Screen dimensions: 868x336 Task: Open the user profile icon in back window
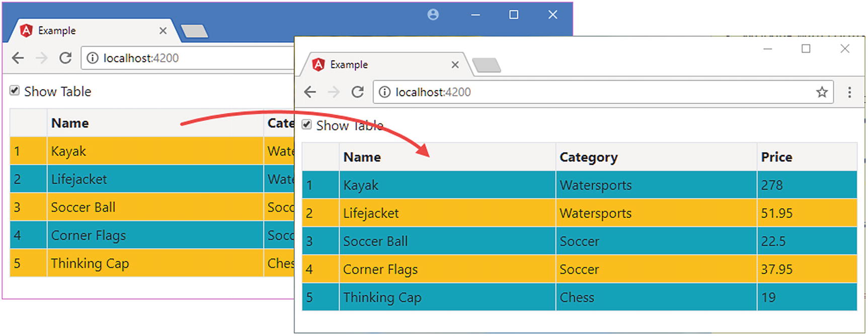point(433,15)
